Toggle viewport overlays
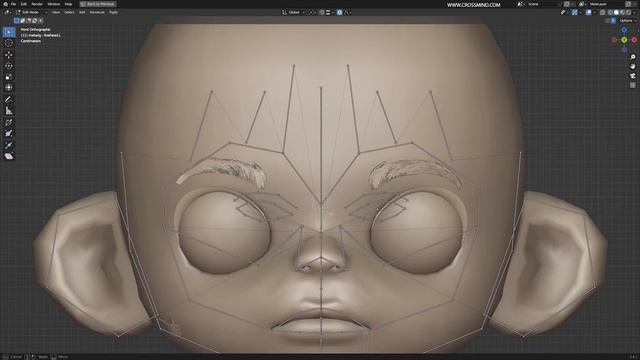This screenshot has width=640, height=360. pos(588,13)
